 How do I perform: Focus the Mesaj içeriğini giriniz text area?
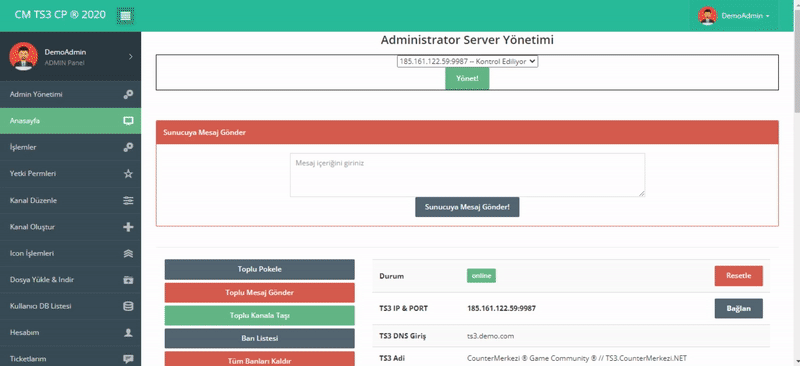467,175
